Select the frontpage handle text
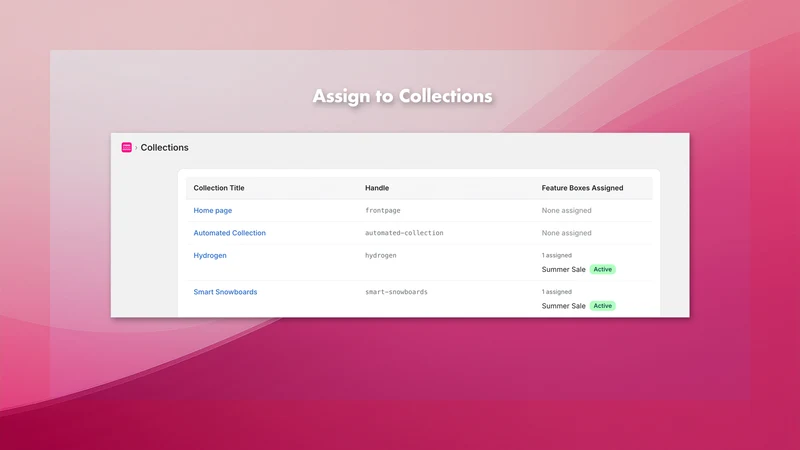 383,210
